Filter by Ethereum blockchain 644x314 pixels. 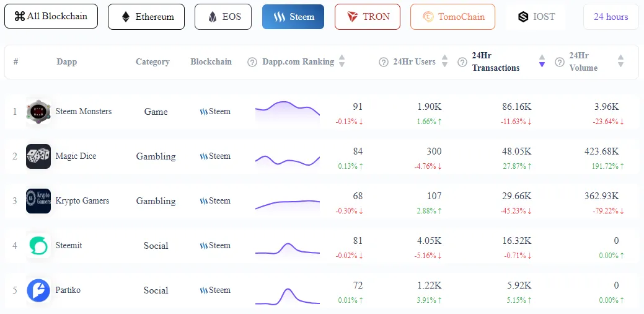coord(146,17)
